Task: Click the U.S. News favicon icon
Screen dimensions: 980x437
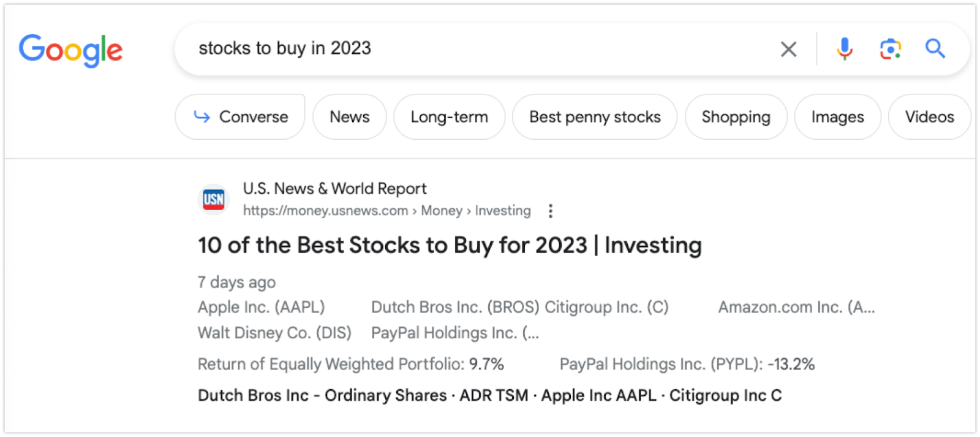Action: pyautogui.click(x=214, y=199)
